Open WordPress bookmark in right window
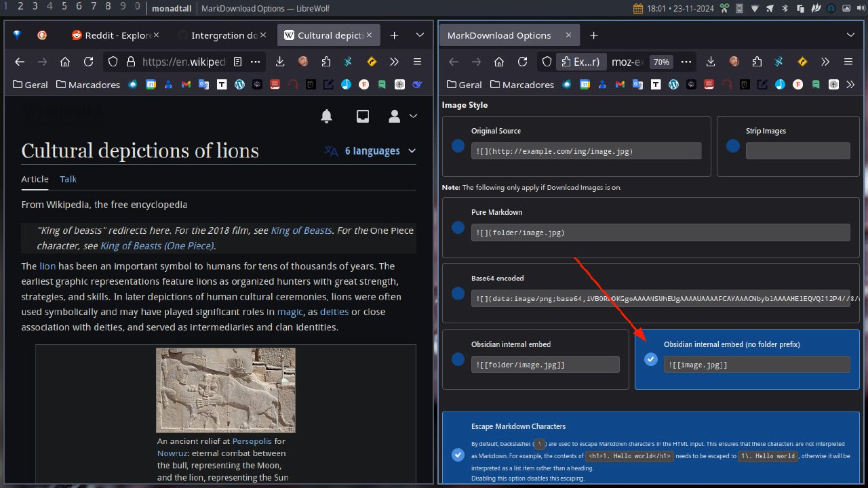This screenshot has height=488, width=868. click(673, 85)
